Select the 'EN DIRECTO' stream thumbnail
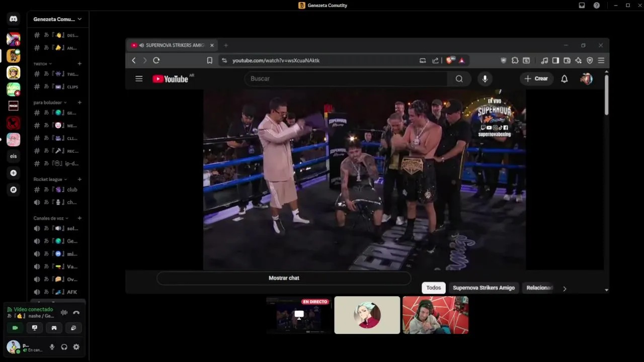Image resolution: width=644 pixels, height=362 pixels. [299, 315]
